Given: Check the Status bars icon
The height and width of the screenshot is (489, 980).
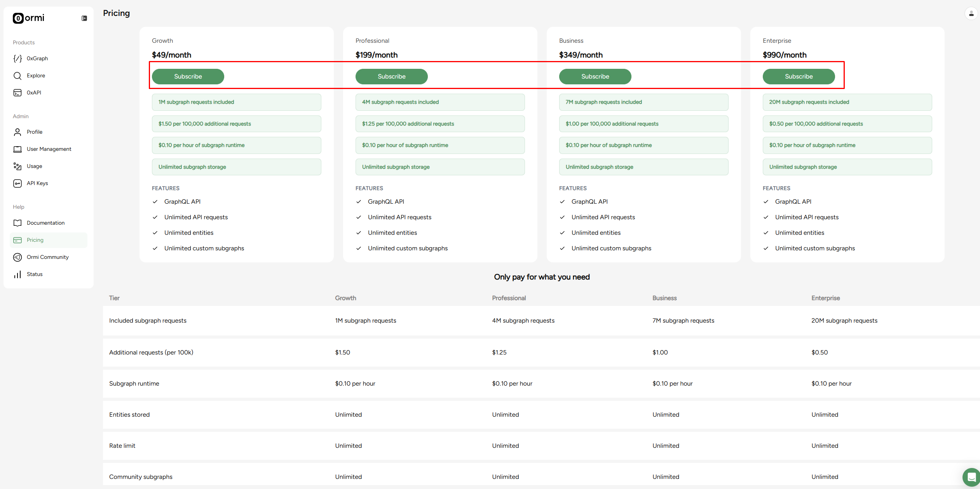Looking at the screenshot, I should [x=18, y=274].
